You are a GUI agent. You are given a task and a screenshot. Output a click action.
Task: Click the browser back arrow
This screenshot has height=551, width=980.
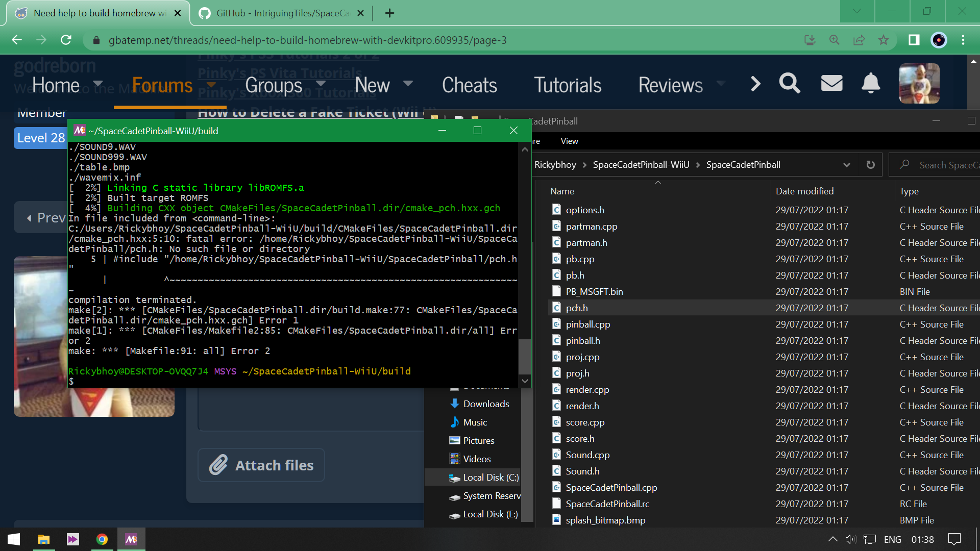(x=17, y=40)
